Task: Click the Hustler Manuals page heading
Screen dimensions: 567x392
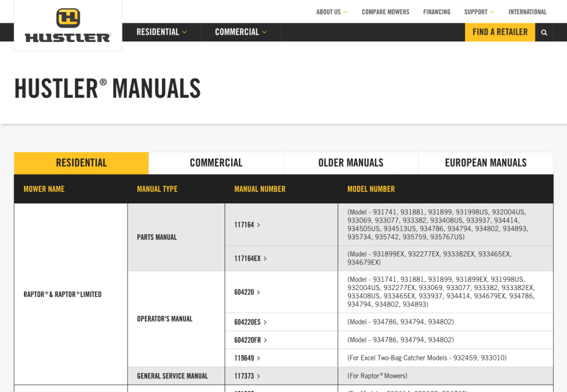Action: tap(107, 89)
